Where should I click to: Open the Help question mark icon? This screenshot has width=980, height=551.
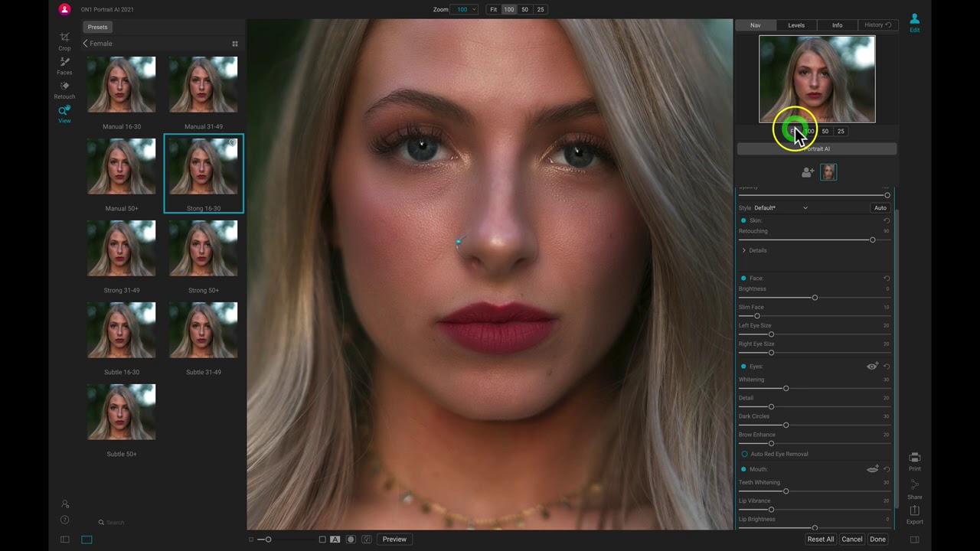(x=65, y=520)
